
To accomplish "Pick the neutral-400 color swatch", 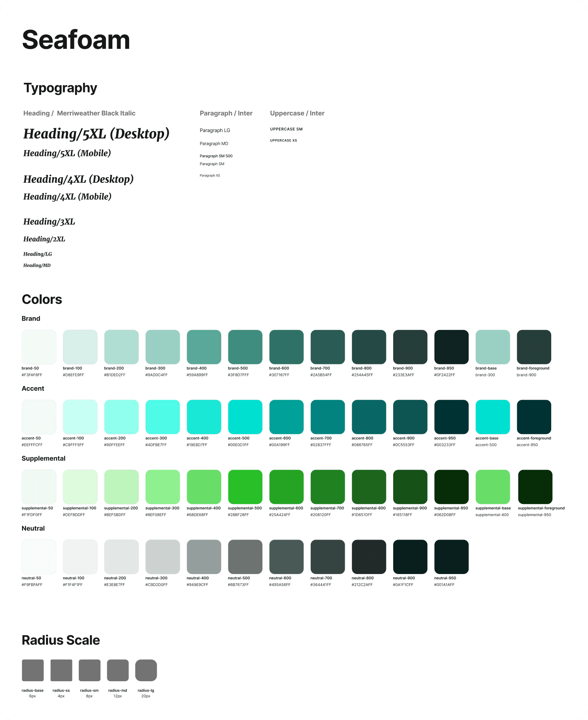I will [204, 557].
